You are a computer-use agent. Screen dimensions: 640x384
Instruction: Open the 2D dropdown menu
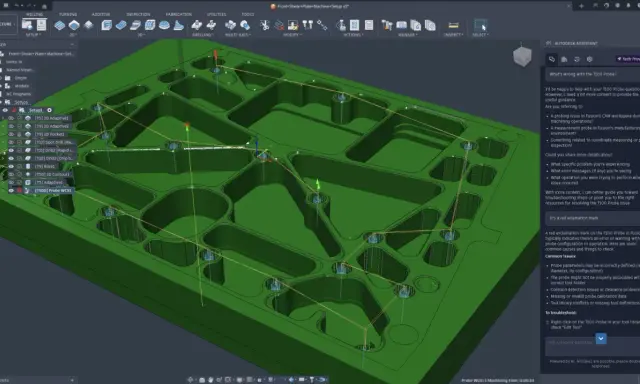coord(73,35)
